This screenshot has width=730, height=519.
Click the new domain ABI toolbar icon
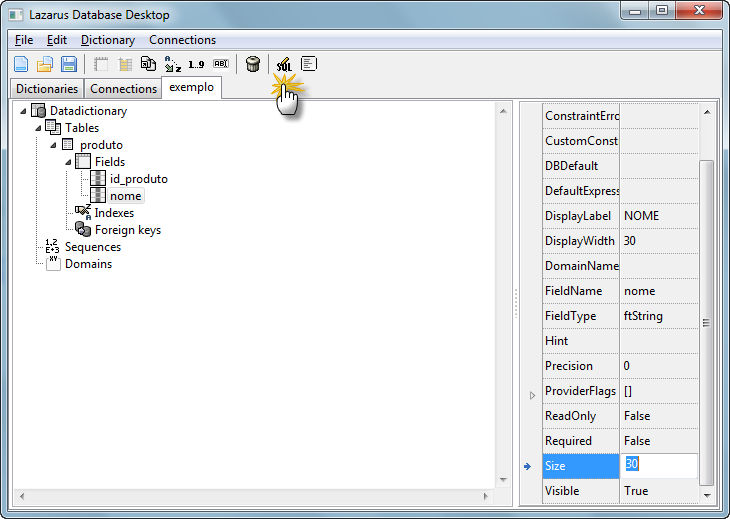point(221,64)
